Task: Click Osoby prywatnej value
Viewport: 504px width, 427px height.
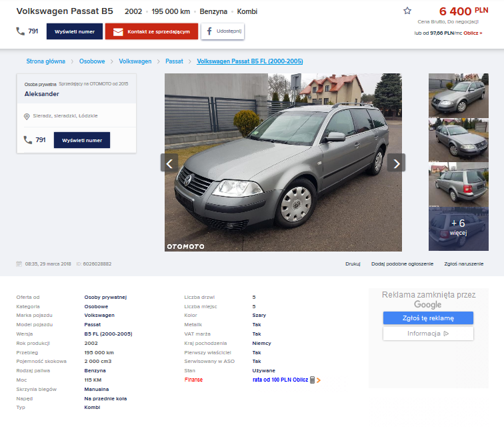Action: pyautogui.click(x=105, y=298)
